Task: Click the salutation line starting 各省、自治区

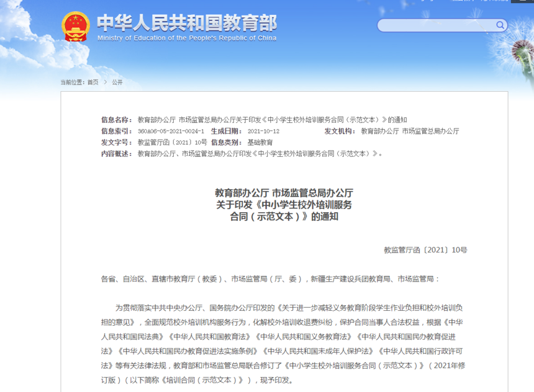Action: coord(270,279)
